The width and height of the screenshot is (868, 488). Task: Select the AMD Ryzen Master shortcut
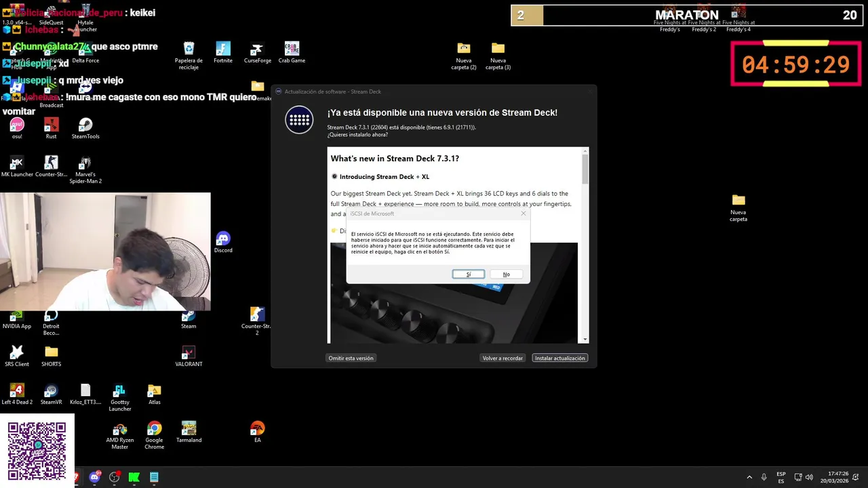pyautogui.click(x=120, y=435)
